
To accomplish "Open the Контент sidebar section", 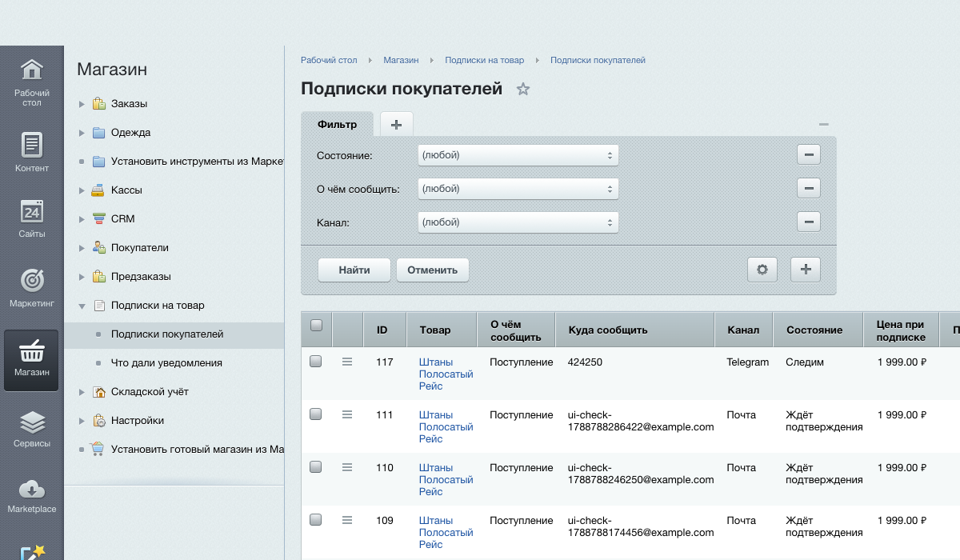I will pyautogui.click(x=31, y=152).
